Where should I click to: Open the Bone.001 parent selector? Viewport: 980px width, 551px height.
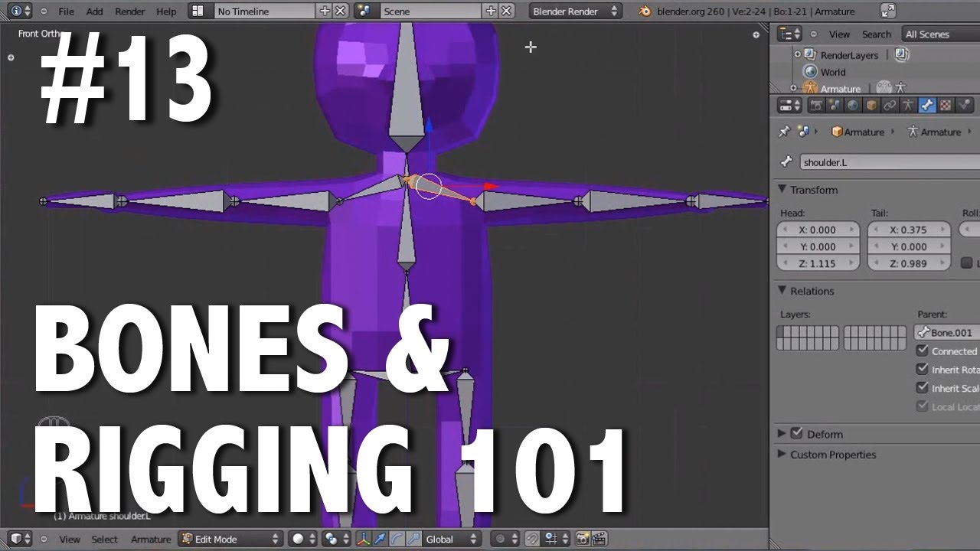(x=948, y=332)
